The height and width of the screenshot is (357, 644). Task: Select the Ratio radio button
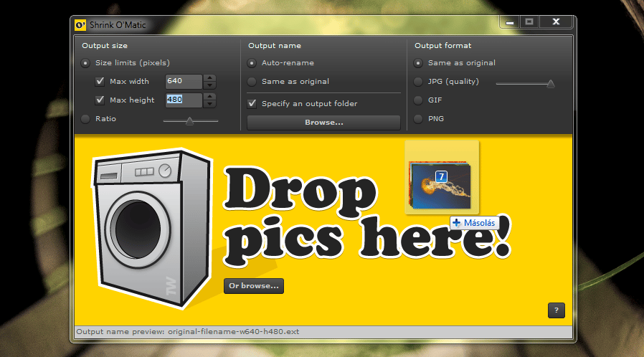pyautogui.click(x=85, y=119)
